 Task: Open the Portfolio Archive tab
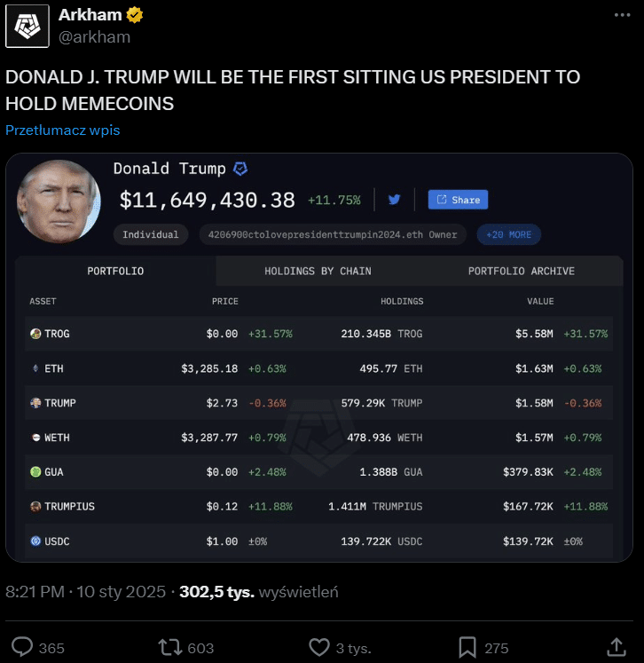(521, 271)
